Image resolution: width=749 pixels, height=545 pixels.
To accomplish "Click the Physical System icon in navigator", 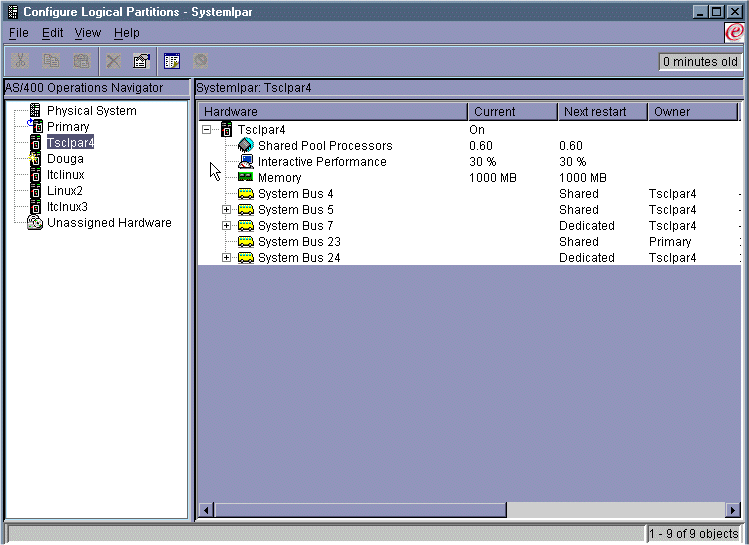I will pyautogui.click(x=35, y=110).
